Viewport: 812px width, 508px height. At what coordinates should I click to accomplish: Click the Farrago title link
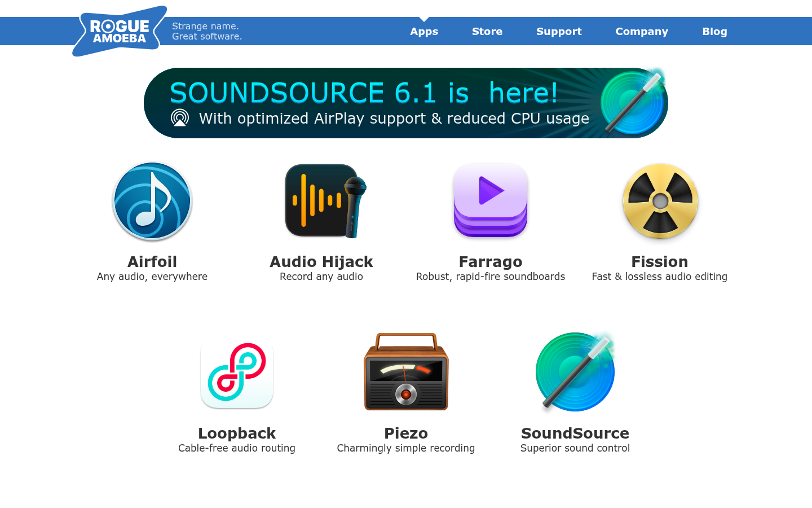[x=491, y=262]
